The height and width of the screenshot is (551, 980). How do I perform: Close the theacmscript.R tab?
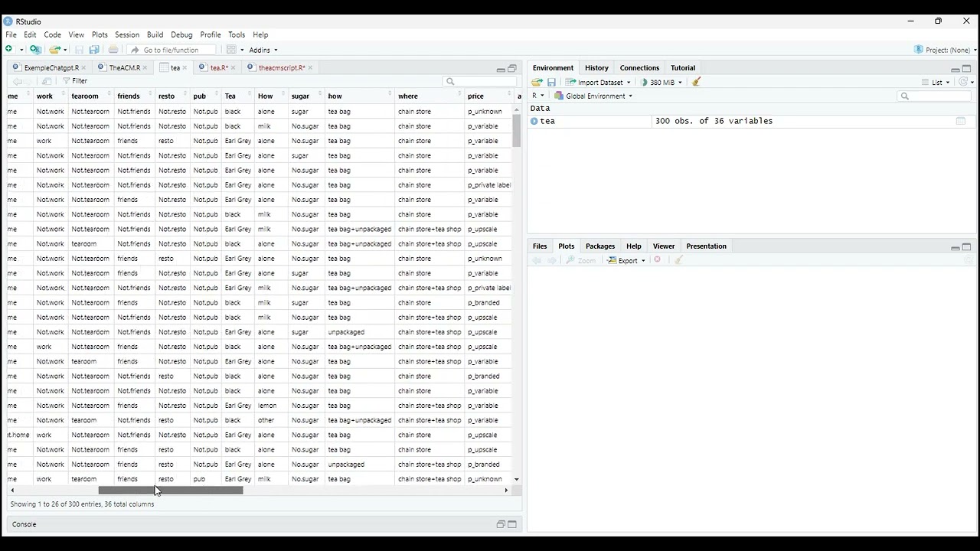pyautogui.click(x=310, y=68)
